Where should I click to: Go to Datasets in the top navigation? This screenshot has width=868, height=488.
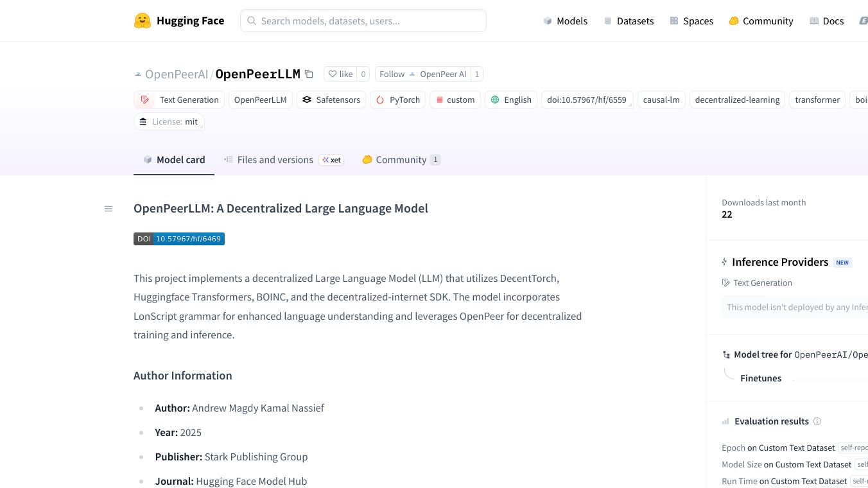coord(629,21)
